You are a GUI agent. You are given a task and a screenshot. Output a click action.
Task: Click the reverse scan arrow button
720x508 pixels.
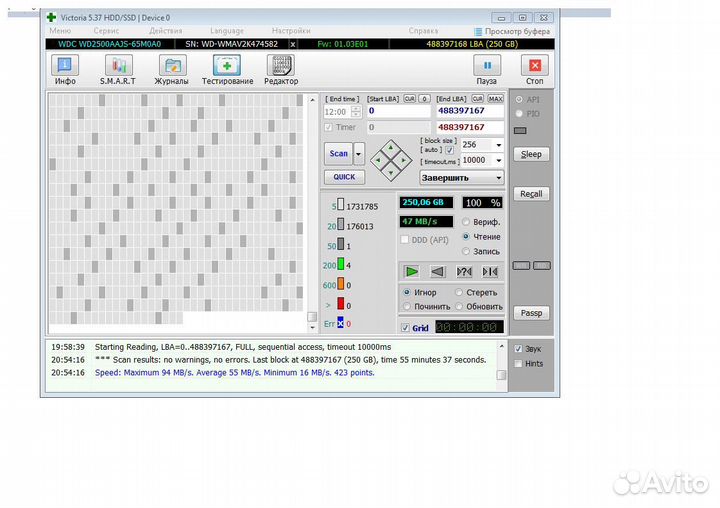tap(438, 271)
